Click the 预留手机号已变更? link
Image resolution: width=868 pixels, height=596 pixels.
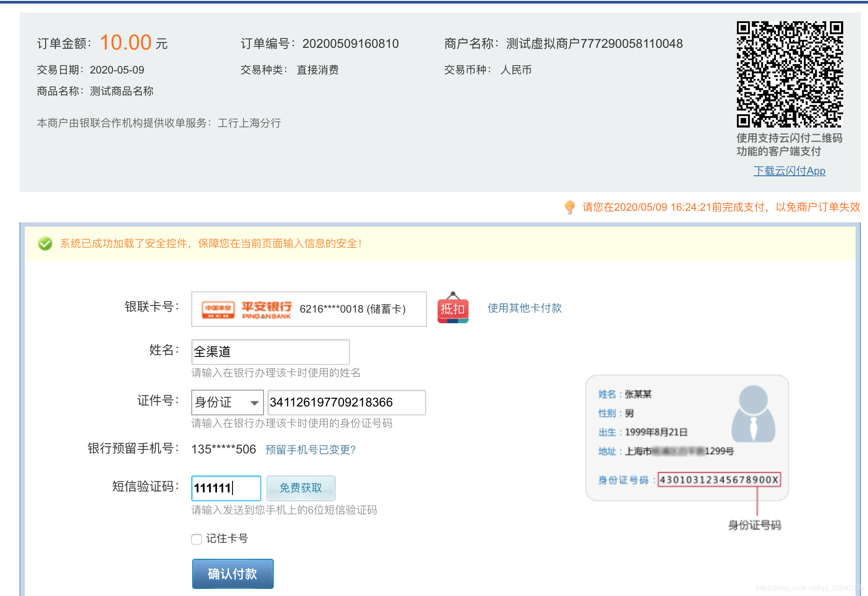(310, 450)
